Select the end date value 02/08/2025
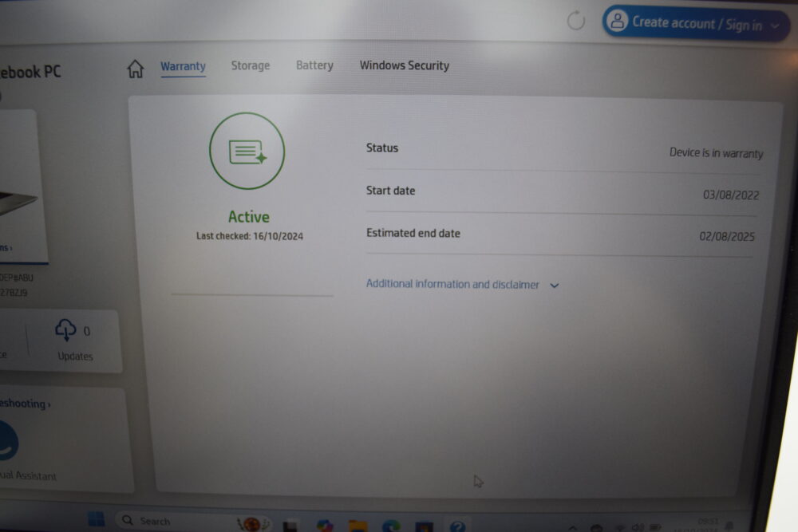Image resolution: width=798 pixels, height=532 pixels. click(x=727, y=237)
